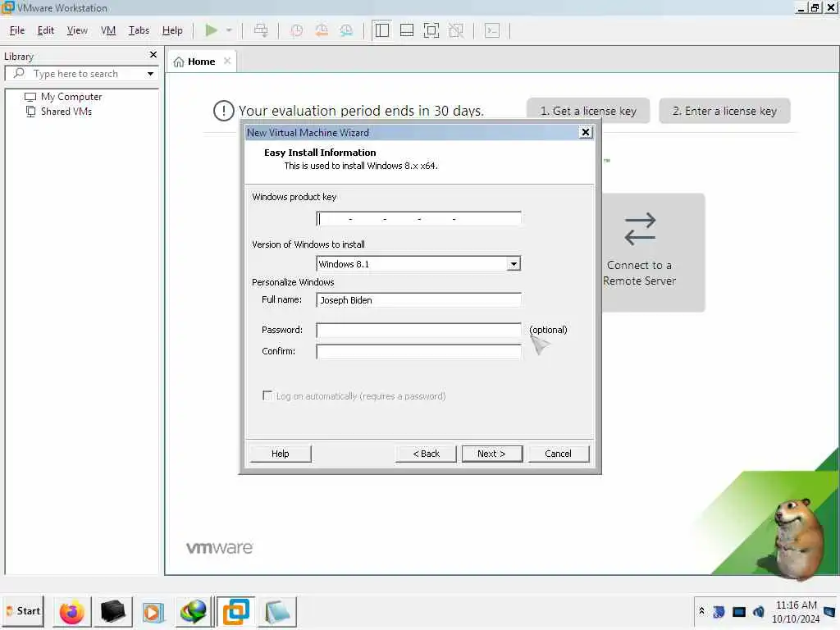Click the blue flag tray icon
The height and width of the screenshot is (630, 840).
click(719, 611)
